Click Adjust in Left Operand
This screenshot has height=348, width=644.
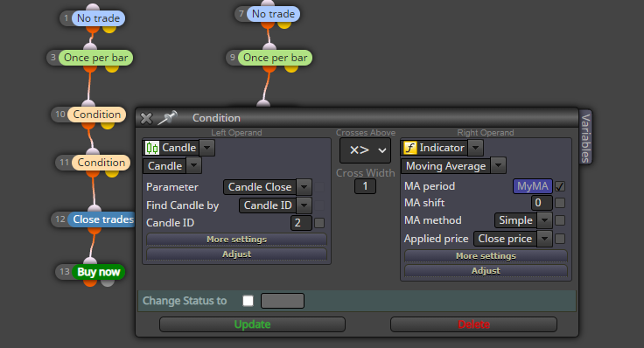point(236,254)
